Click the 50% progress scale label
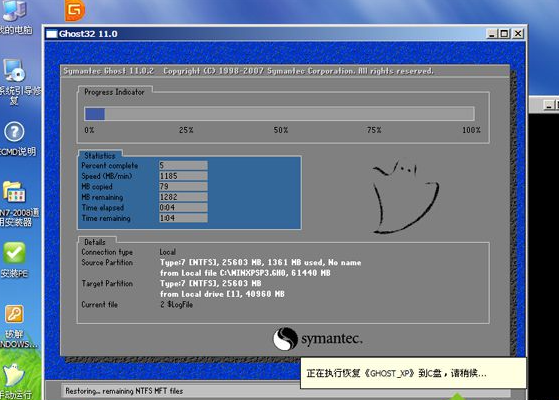 (x=281, y=130)
